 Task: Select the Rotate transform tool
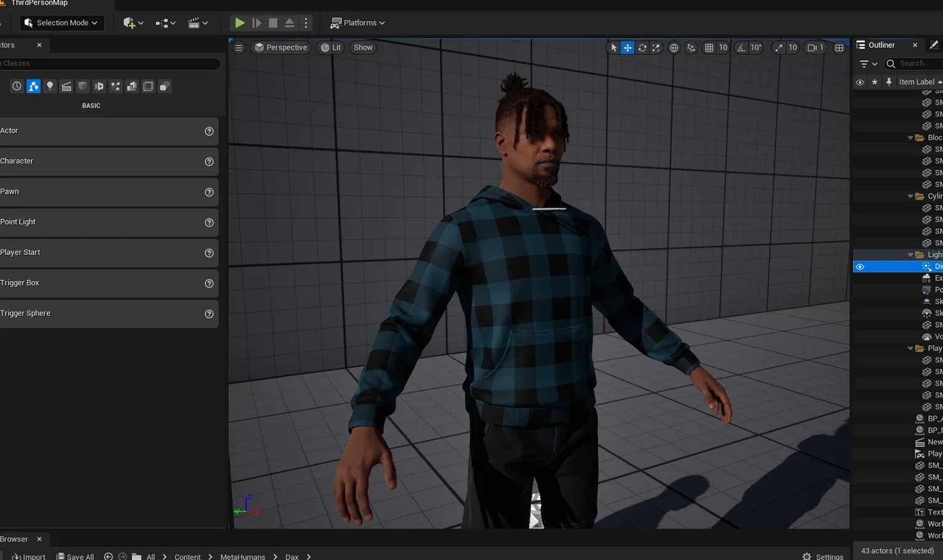click(x=642, y=47)
